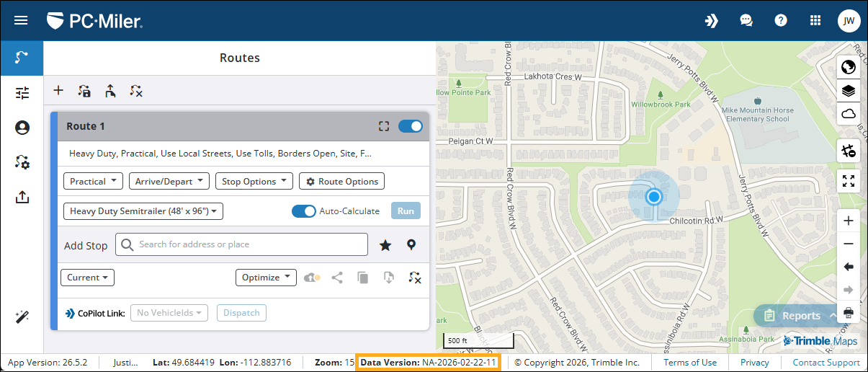The width and height of the screenshot is (868, 372).
Task: Click the save routes toolbar icon
Action: 84,91
